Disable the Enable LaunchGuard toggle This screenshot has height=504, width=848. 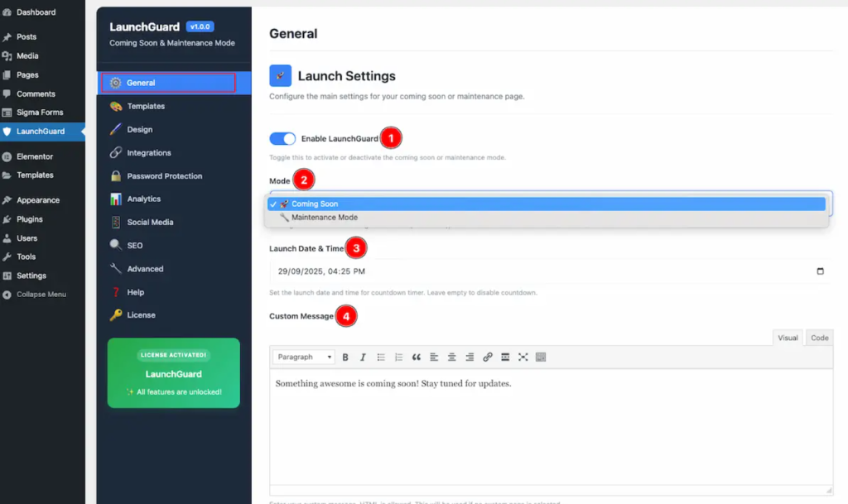tap(282, 138)
